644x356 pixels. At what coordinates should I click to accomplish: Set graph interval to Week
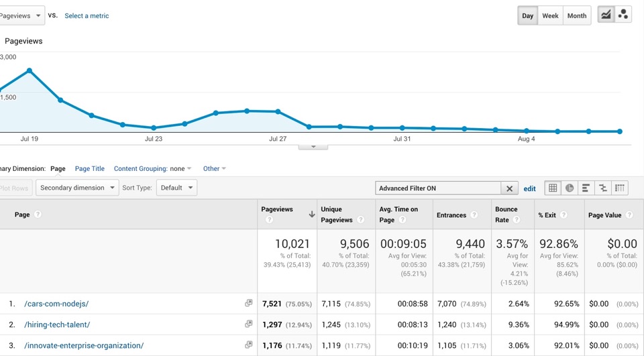[x=550, y=15]
